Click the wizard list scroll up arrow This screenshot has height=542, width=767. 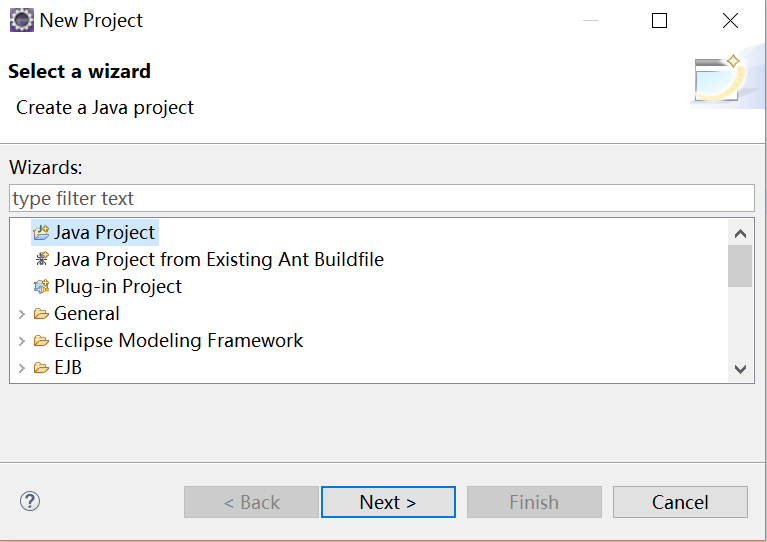740,233
